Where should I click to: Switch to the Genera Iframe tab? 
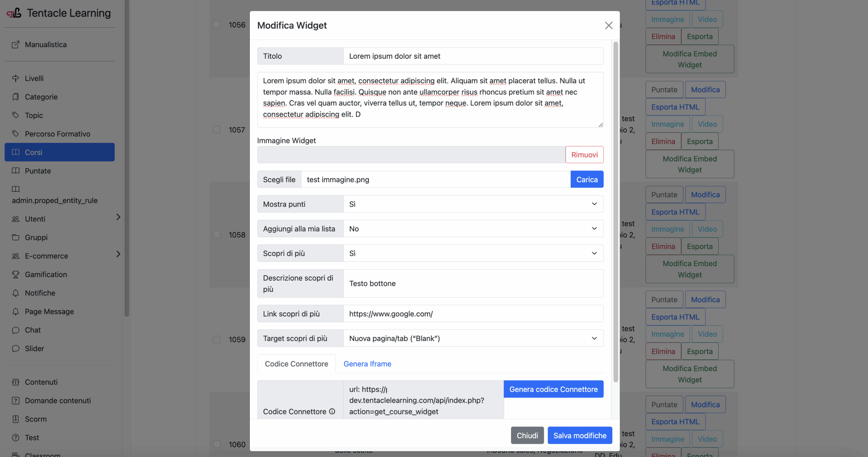367,364
